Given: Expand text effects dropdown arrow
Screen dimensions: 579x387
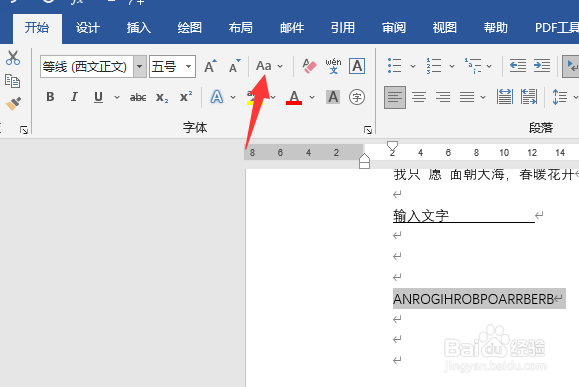Looking at the screenshot, I should coord(233,97).
